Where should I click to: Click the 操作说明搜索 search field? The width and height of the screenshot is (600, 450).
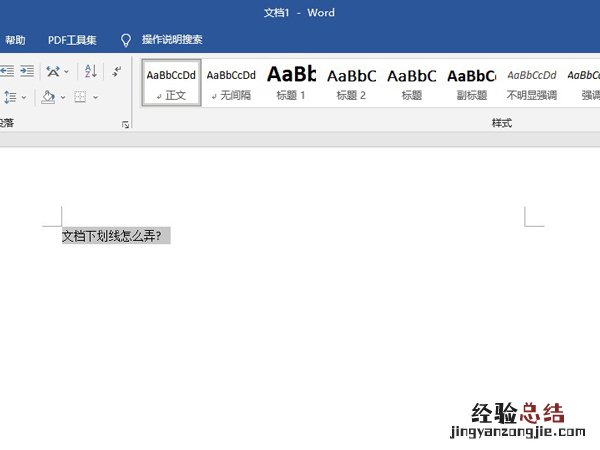172,40
